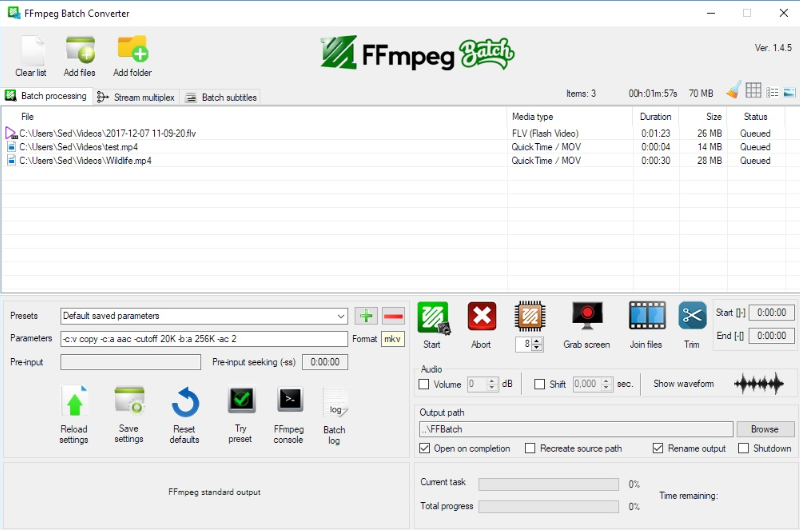Click the Current task progress bar

pos(548,484)
